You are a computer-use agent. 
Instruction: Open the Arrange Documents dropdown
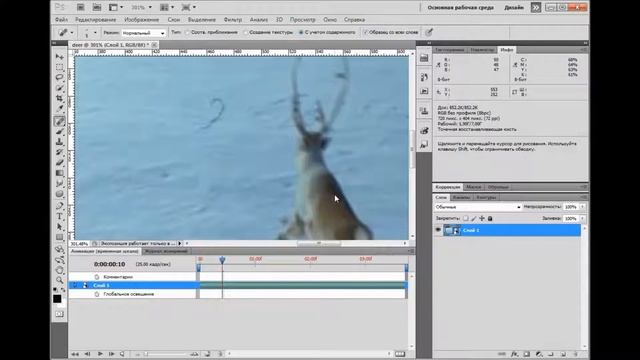167,7
